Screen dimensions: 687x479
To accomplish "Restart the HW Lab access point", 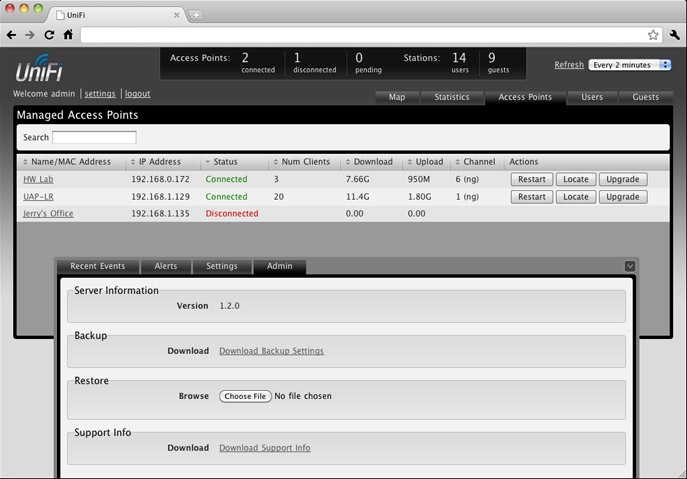I will [x=532, y=179].
